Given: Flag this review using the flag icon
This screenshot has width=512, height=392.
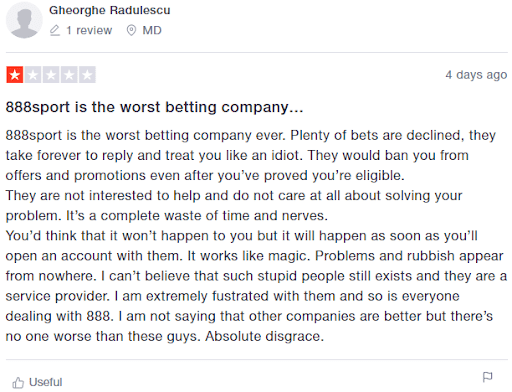Looking at the screenshot, I should click(487, 377).
